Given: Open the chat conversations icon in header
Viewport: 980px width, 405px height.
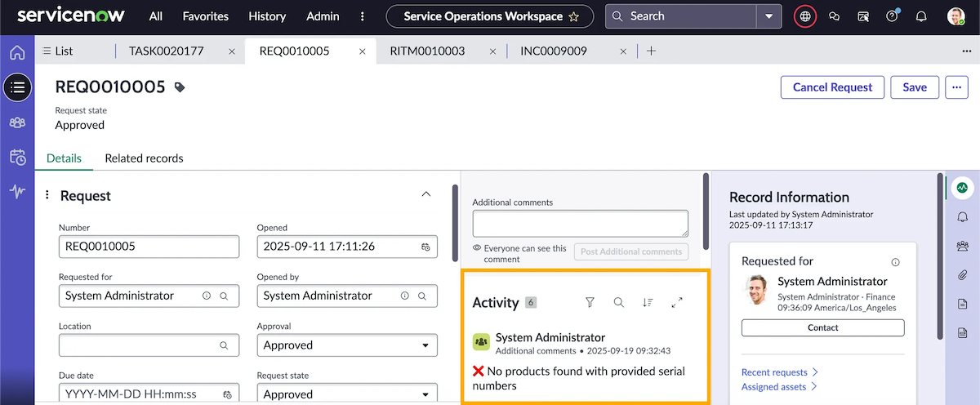Looking at the screenshot, I should [834, 16].
